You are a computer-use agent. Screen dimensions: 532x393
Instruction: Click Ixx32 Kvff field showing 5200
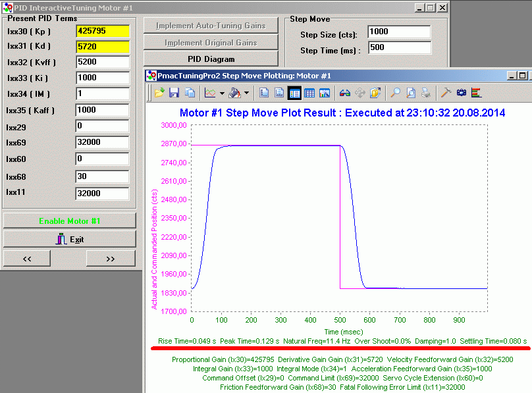(x=103, y=62)
